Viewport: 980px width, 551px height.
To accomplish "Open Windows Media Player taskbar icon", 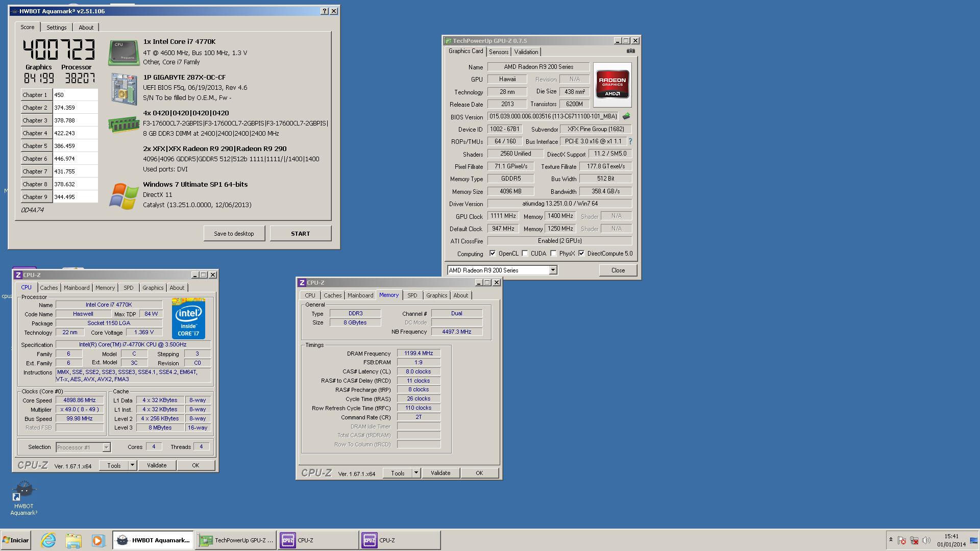I will coord(98,540).
